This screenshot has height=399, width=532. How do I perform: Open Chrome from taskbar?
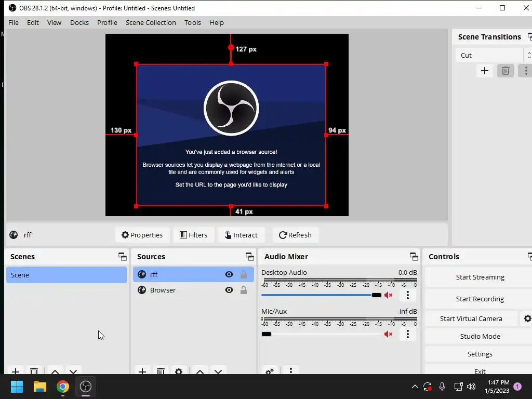63,387
